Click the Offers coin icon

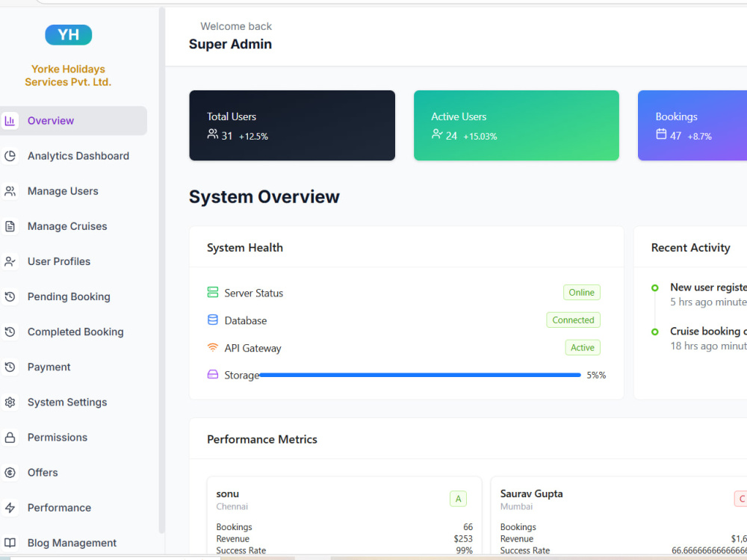click(10, 473)
